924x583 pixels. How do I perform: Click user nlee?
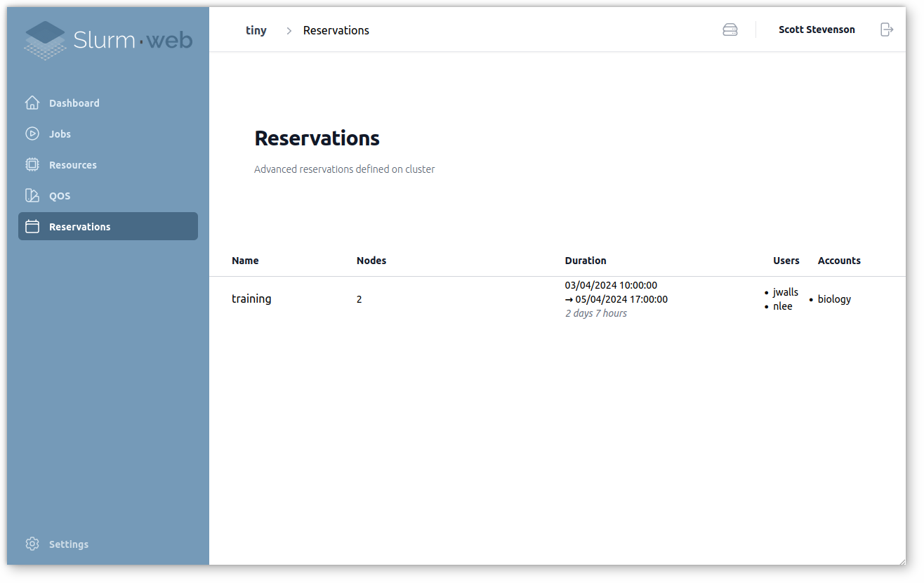783,306
